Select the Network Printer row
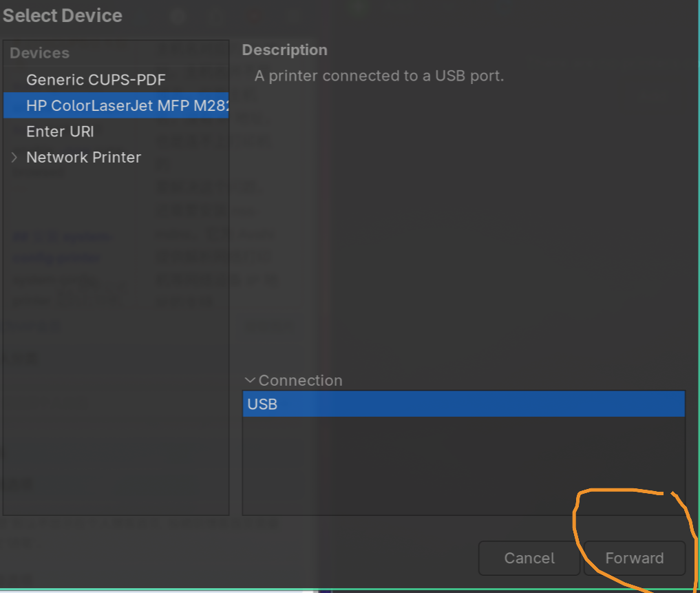Image resolution: width=700 pixels, height=593 pixels. click(116, 157)
